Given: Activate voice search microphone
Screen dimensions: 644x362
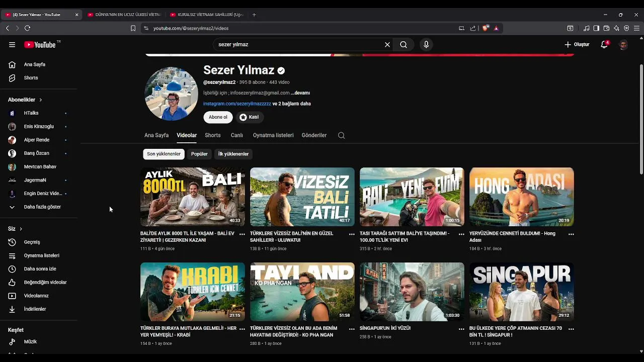Looking at the screenshot, I should click(426, 45).
